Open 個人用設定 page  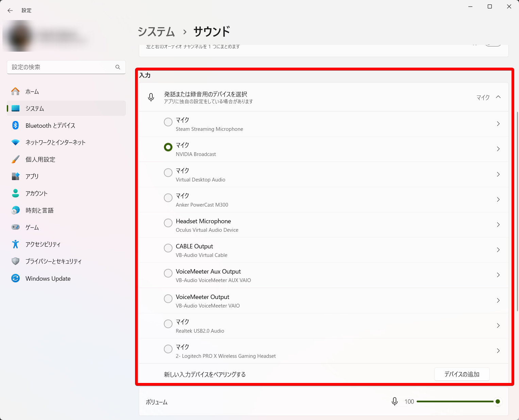pos(66,159)
